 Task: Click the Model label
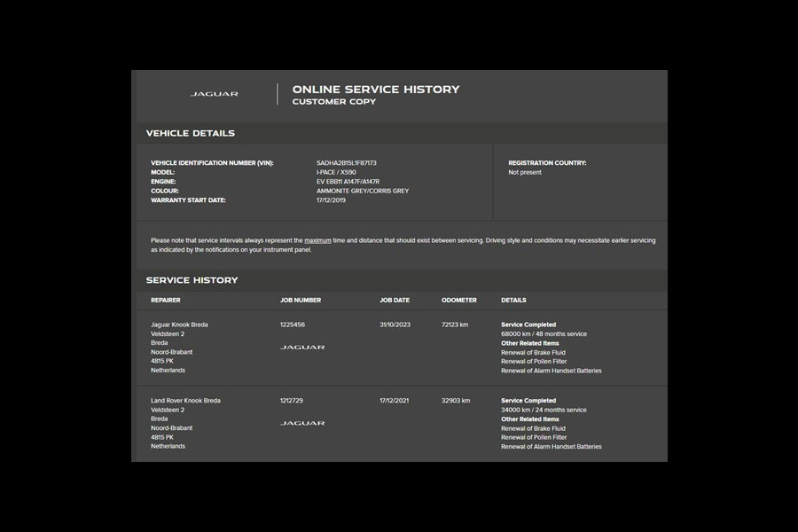pyautogui.click(x=163, y=173)
